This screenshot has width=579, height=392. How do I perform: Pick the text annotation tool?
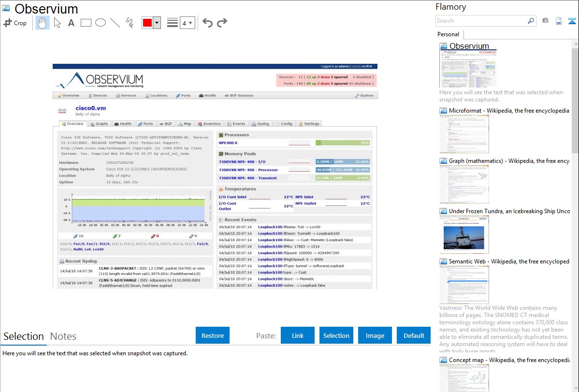tap(71, 23)
